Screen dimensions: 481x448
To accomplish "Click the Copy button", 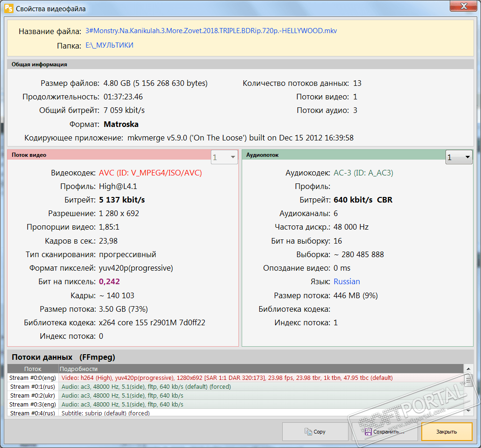I will pyautogui.click(x=315, y=431).
